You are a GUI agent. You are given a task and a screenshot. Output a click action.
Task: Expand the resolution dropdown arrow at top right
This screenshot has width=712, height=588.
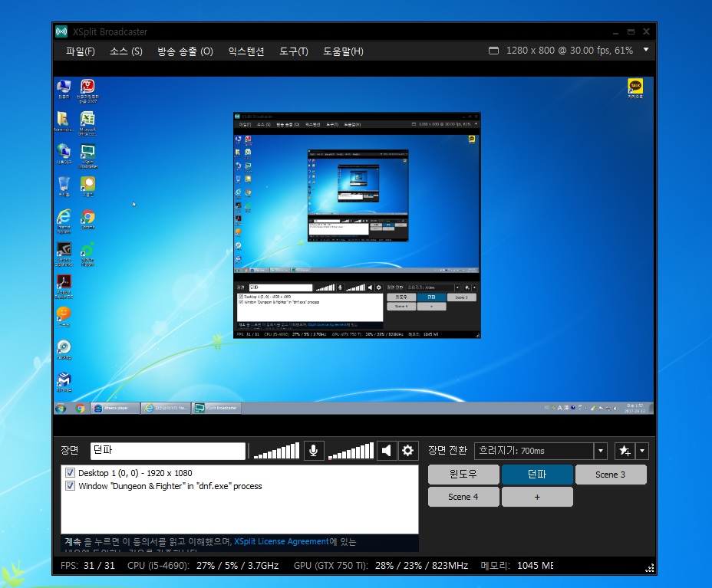click(x=646, y=50)
